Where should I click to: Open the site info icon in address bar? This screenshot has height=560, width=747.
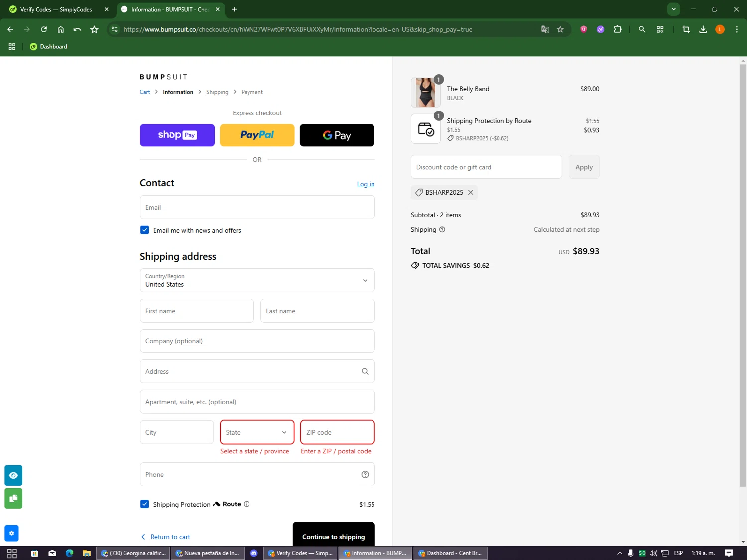click(x=114, y=29)
